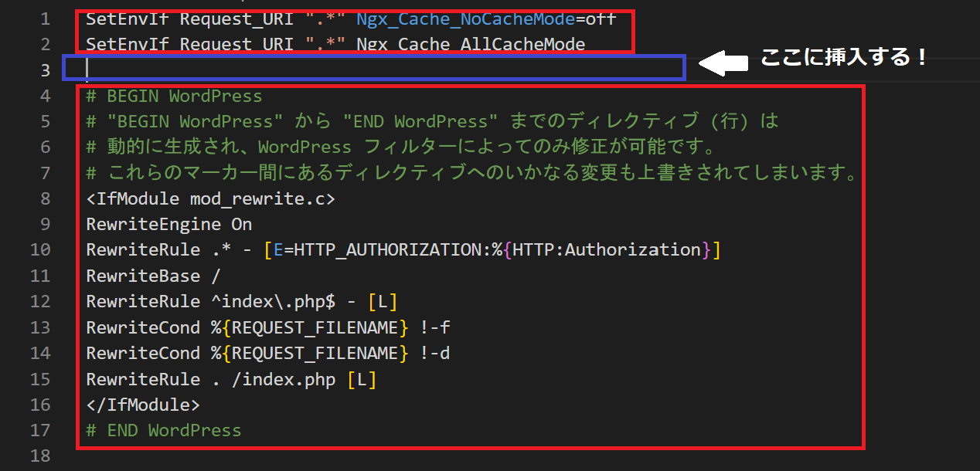This screenshot has height=471, width=980.
Task: Click the '# BEGIN WordPress' comment line
Action: pyautogui.click(x=174, y=96)
